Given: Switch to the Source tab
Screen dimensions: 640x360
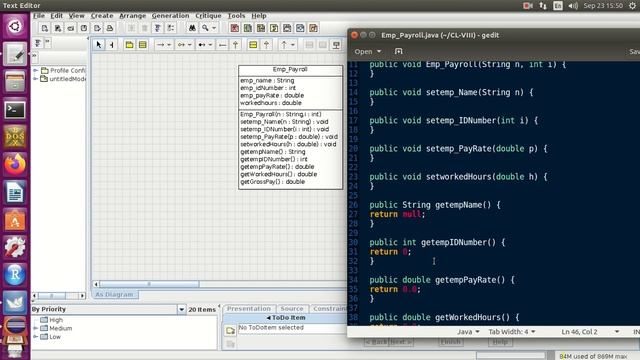Looking at the screenshot, I should pos(292,309).
